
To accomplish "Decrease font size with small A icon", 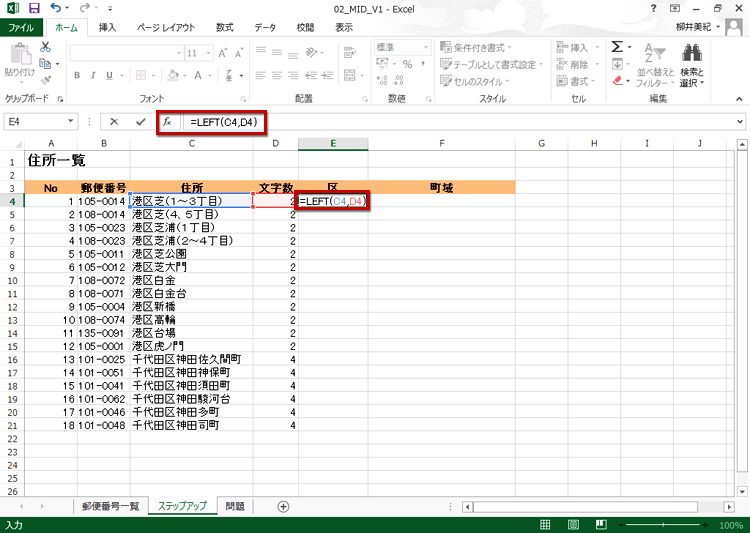I will coord(239,53).
